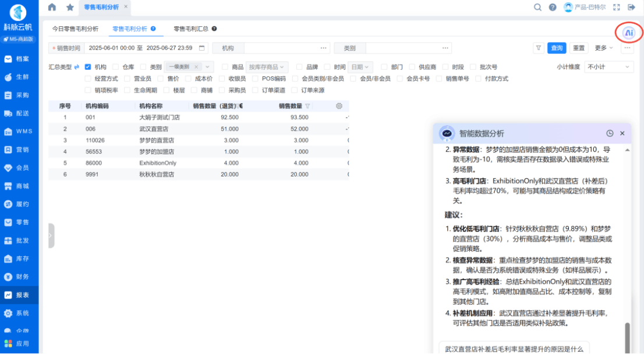
Task: Go to the home icon tab
Action: (x=52, y=7)
